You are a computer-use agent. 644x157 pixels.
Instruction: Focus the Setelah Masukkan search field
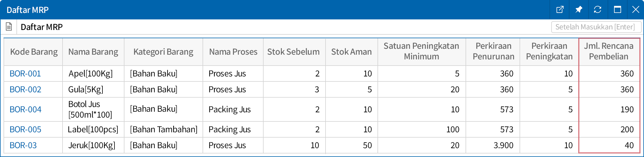(596, 27)
